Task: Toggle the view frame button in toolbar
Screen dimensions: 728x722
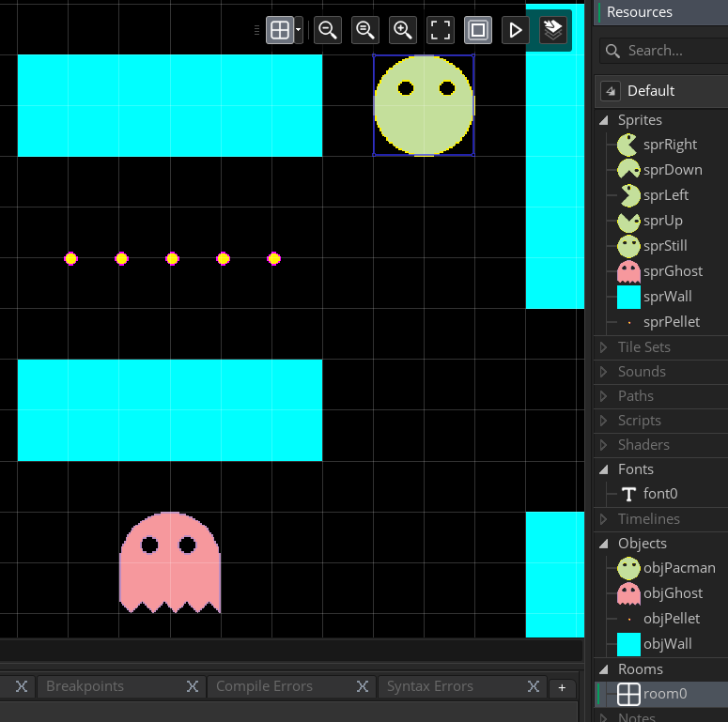Action: pos(478,30)
